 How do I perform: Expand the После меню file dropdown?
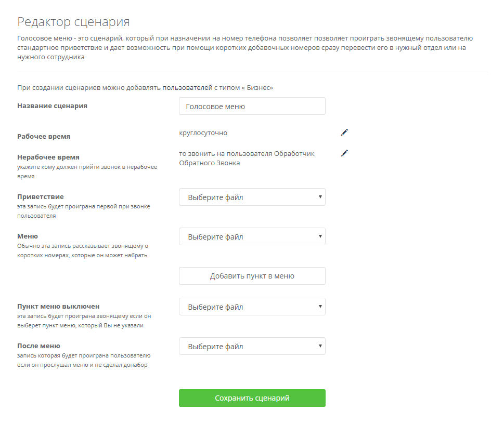[252, 347]
